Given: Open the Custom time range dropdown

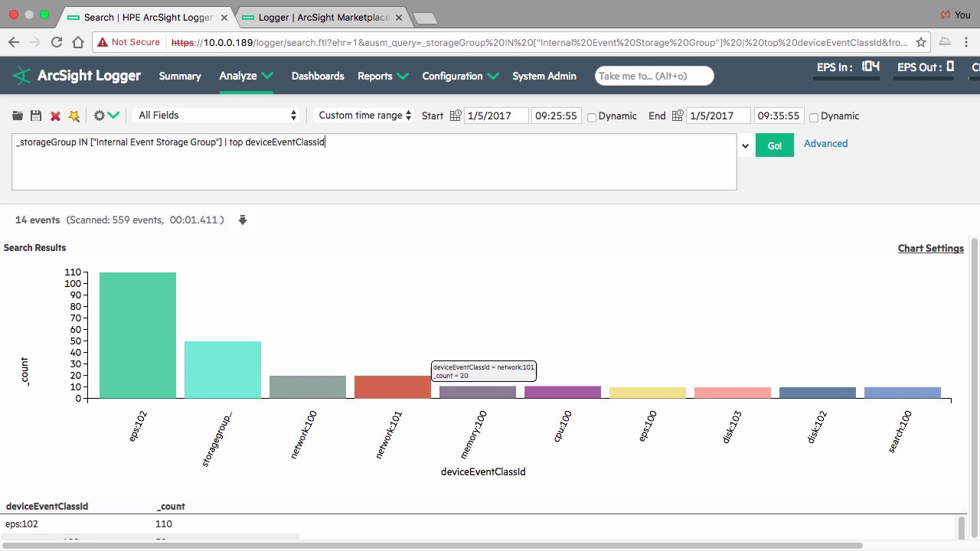Looking at the screenshot, I should (x=365, y=116).
